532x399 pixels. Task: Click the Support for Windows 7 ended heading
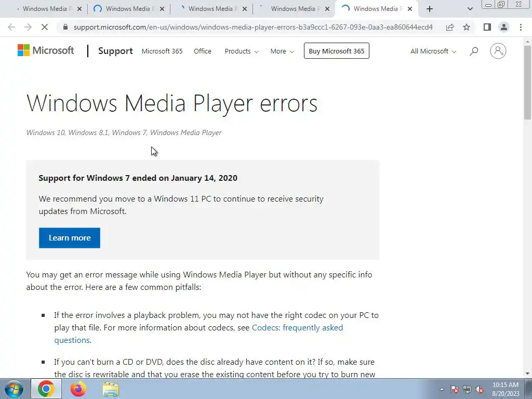pyautogui.click(x=138, y=178)
